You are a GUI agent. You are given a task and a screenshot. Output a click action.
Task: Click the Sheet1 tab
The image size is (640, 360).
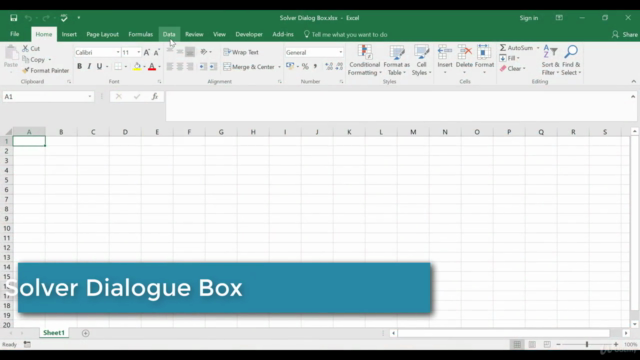pos(54,333)
